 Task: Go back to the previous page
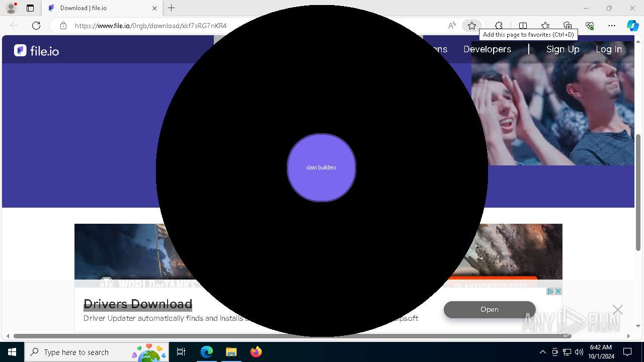click(14, 26)
